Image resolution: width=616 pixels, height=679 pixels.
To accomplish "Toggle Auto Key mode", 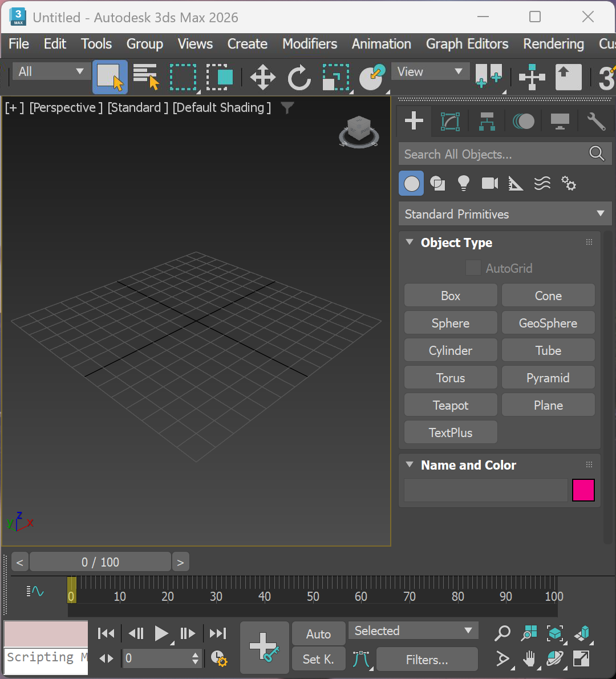I will [x=319, y=634].
